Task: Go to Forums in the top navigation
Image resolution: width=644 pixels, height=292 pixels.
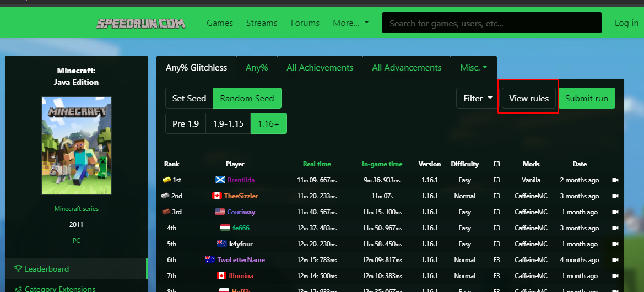Action: click(x=305, y=23)
